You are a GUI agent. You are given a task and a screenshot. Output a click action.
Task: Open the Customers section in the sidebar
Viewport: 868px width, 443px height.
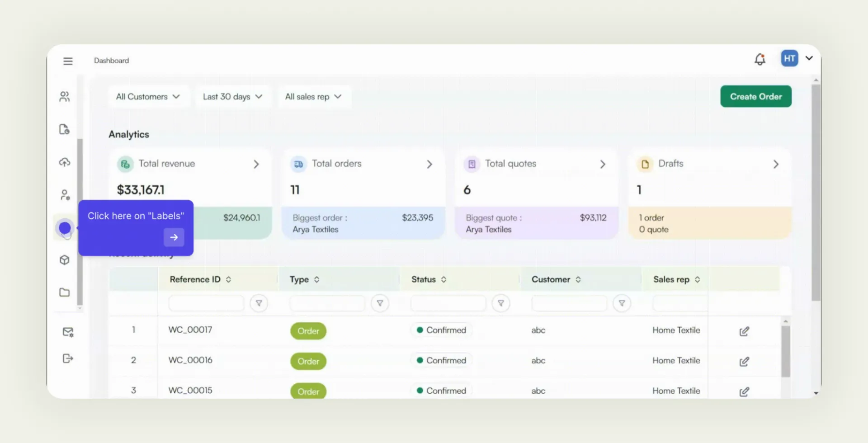(x=65, y=96)
